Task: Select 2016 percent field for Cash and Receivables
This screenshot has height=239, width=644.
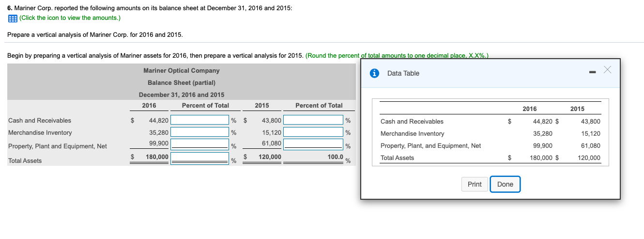Action: coord(199,120)
